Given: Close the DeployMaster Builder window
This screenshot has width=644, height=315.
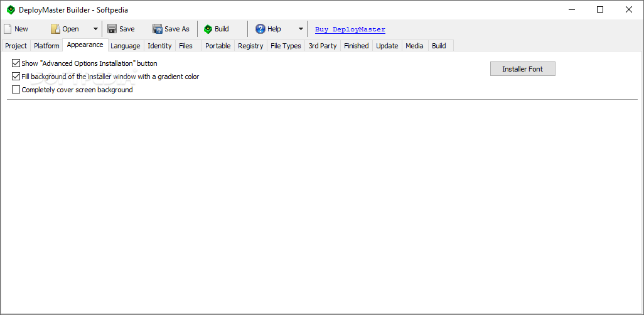Looking at the screenshot, I should point(629,9).
